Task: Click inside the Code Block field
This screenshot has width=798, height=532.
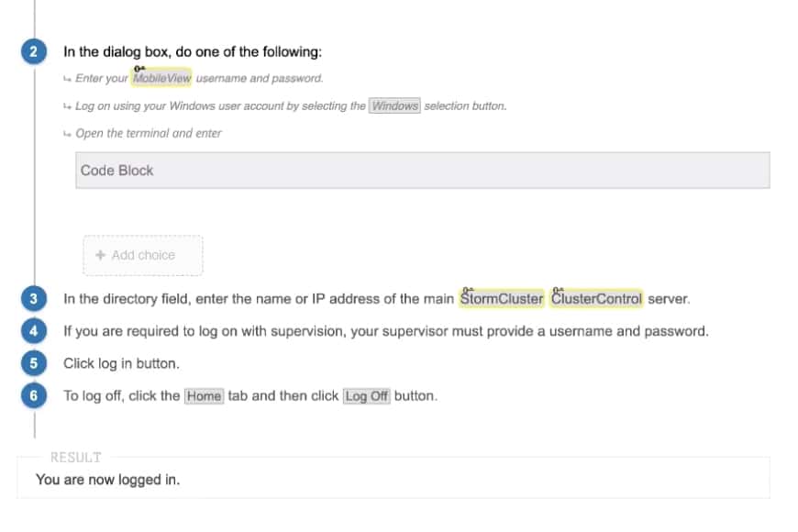Action: point(423,170)
